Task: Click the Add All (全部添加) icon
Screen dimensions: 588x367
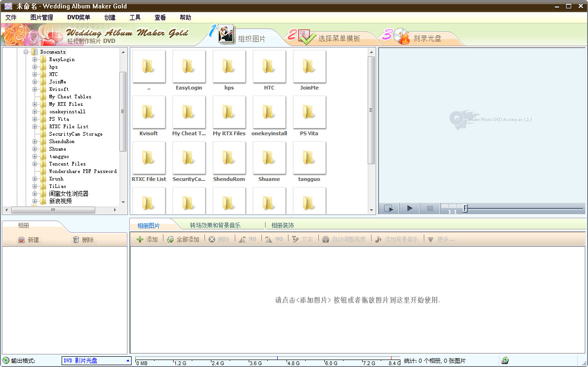Action: pyautogui.click(x=170, y=239)
